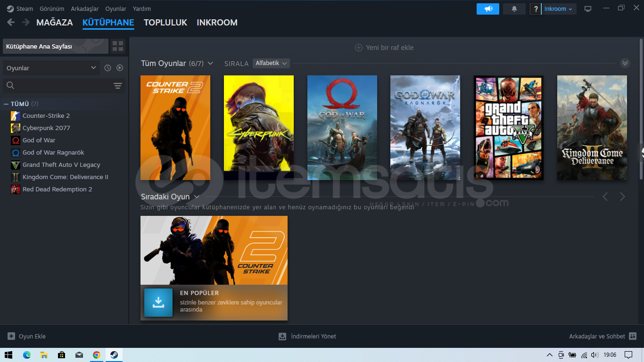644x362 pixels.
Task: Open the Yardım menu
Action: [x=142, y=8]
